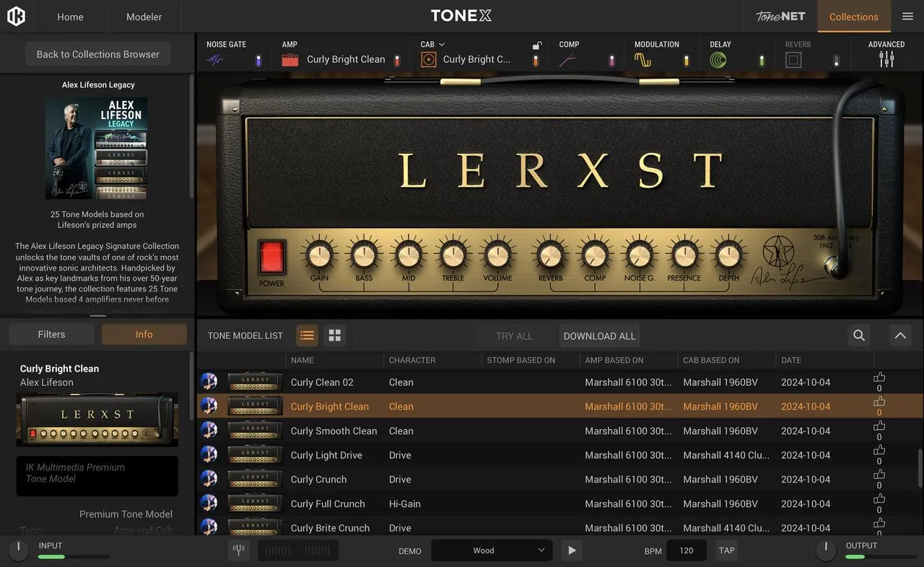
Task: Click the red Amp head icon
Action: pos(290,60)
